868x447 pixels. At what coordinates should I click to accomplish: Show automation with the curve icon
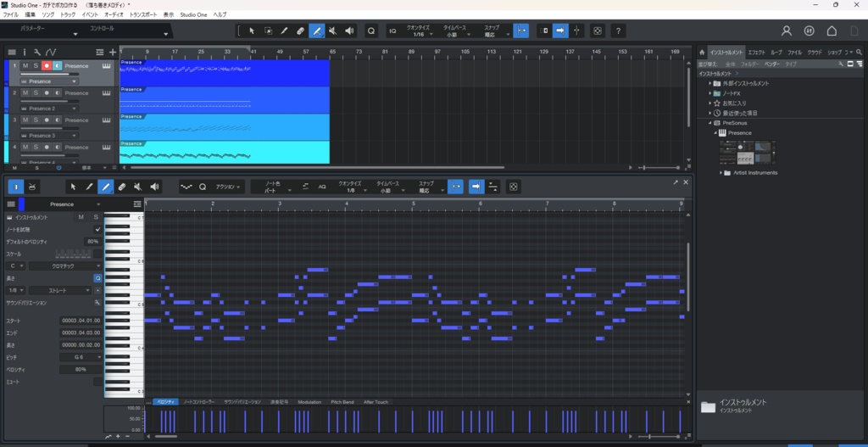(x=51, y=52)
